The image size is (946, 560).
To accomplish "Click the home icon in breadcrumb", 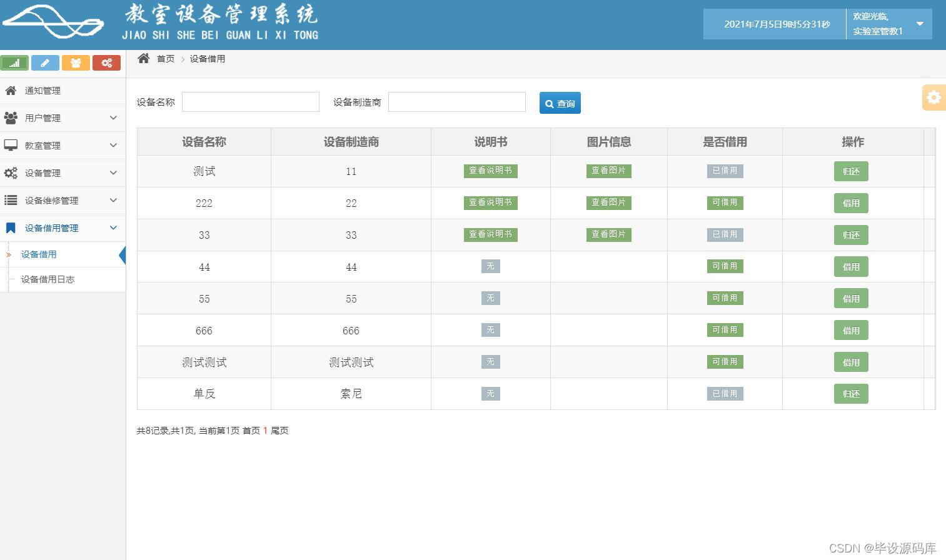I will [x=144, y=58].
